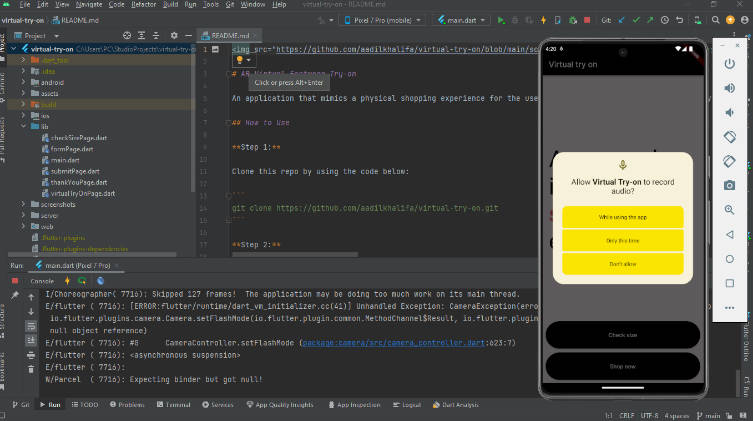This screenshot has width=753, height=421.
Task: Expand the screenshots folder
Action: (23, 204)
